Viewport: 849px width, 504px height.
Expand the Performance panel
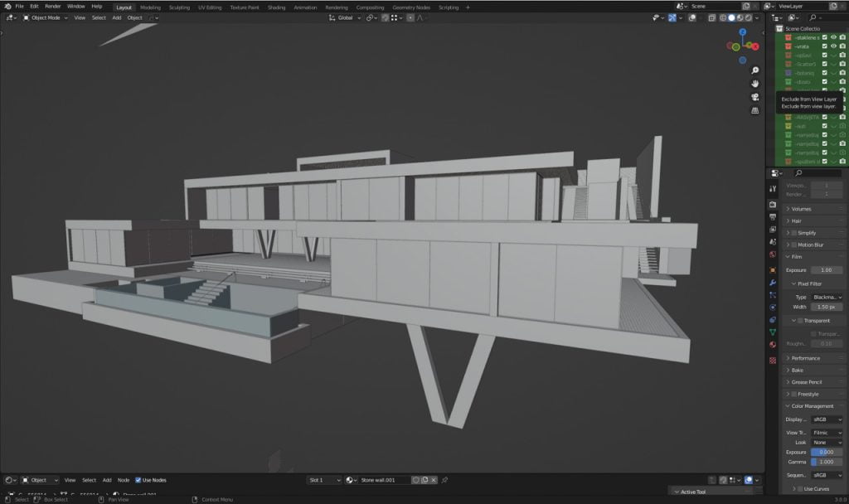pos(804,358)
